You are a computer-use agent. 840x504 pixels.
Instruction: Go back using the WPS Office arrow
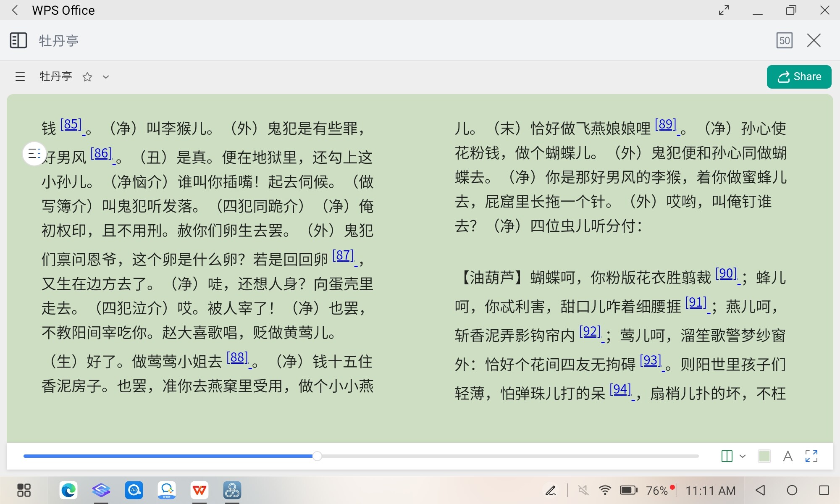click(15, 10)
